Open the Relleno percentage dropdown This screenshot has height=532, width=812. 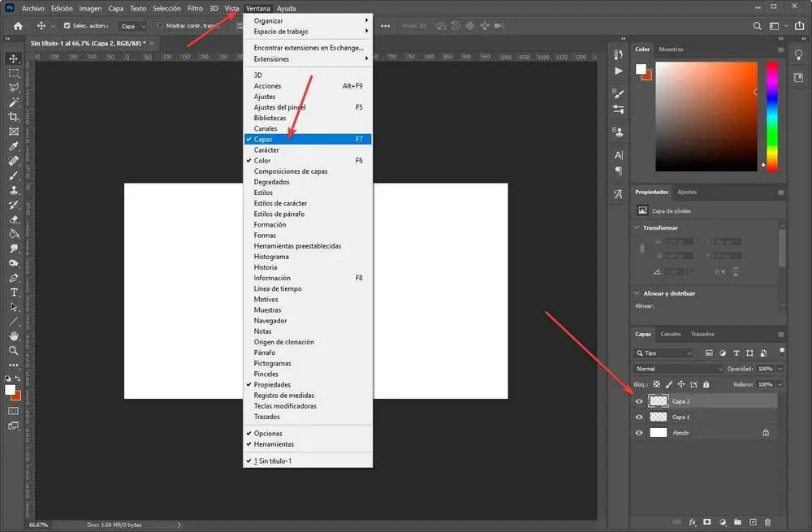780,384
